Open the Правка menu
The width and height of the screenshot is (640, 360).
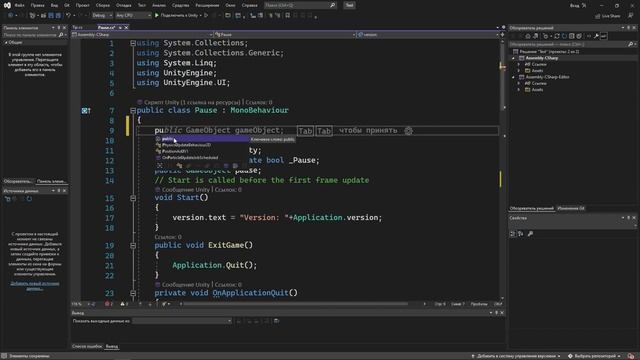pyautogui.click(x=38, y=5)
